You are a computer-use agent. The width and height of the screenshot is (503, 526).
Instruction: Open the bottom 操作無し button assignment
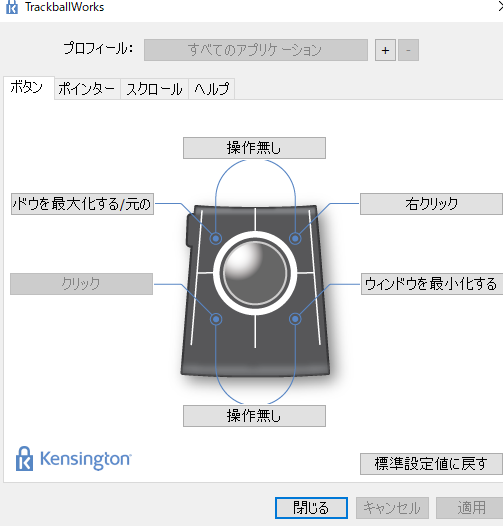click(x=254, y=416)
